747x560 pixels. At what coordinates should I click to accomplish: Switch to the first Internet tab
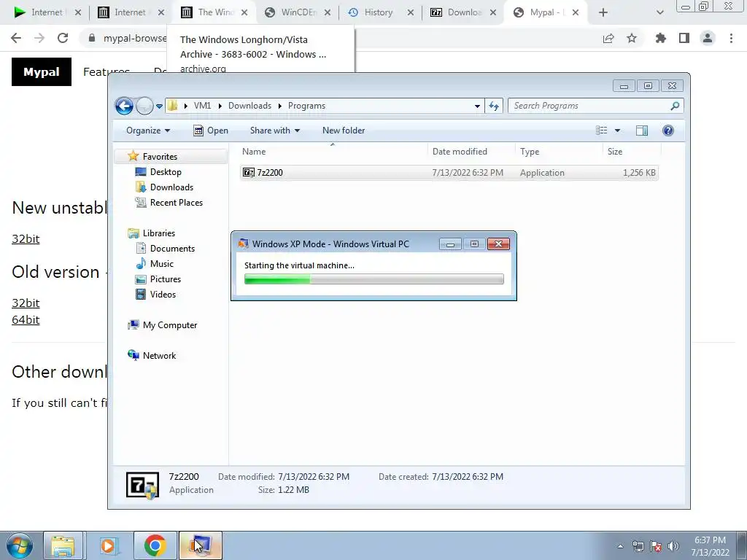[46, 12]
